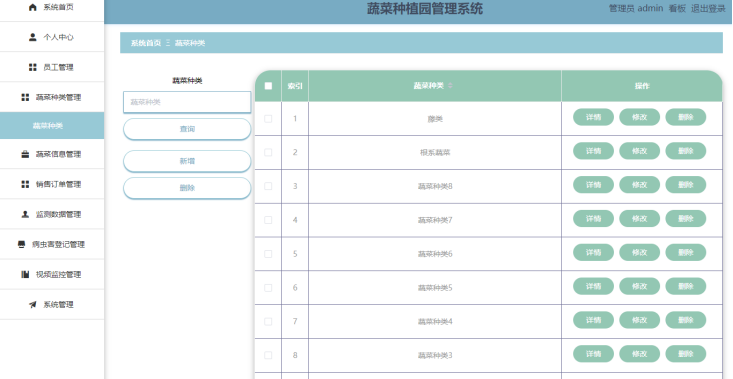Screen dimensions: 733x379
Task: Click the home icon beside 系统首页
Action: pyautogui.click(x=32, y=7)
